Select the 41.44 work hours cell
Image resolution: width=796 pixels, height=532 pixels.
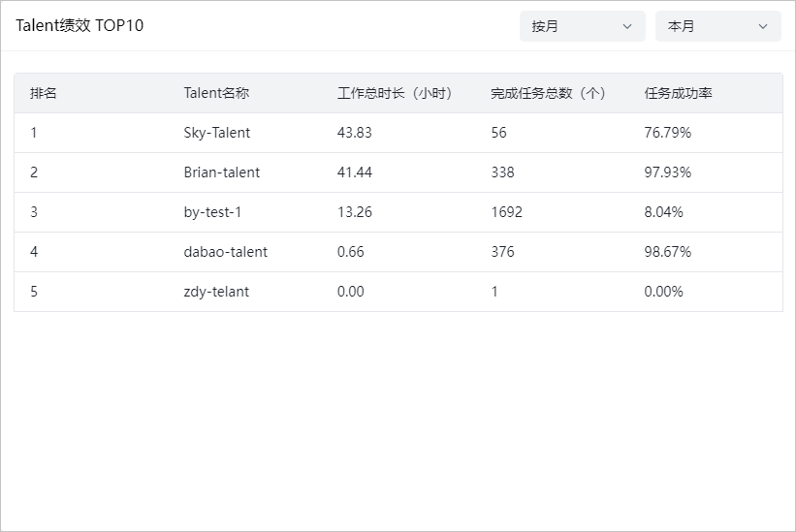(354, 172)
